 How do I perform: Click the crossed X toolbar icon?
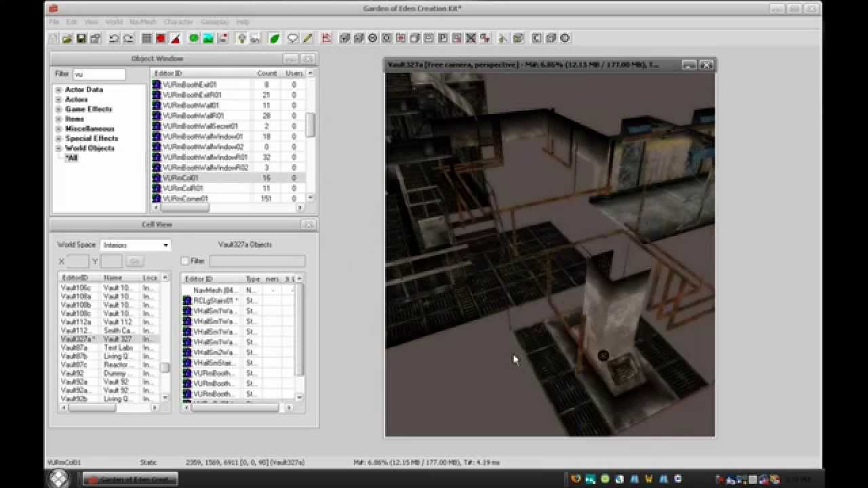coord(471,39)
